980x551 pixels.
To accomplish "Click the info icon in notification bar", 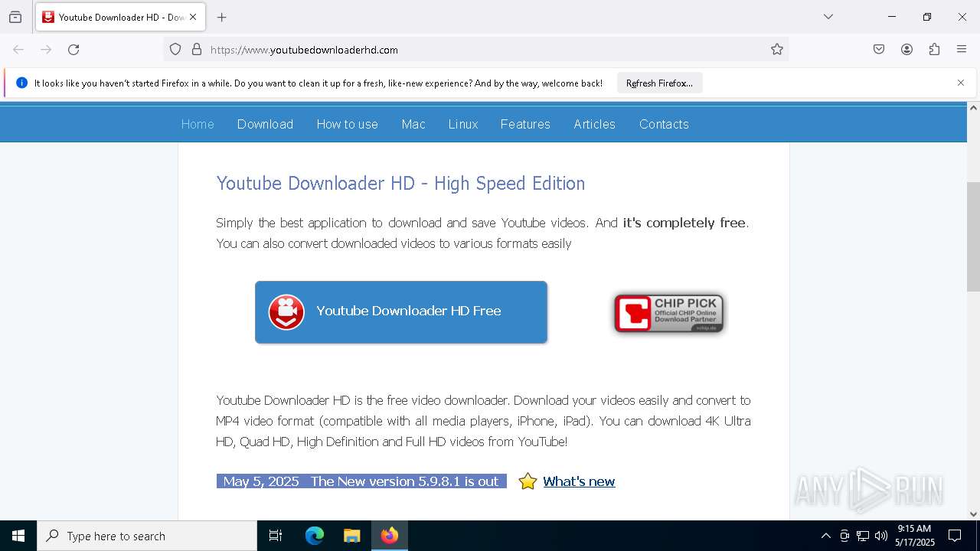I will coord(21,83).
